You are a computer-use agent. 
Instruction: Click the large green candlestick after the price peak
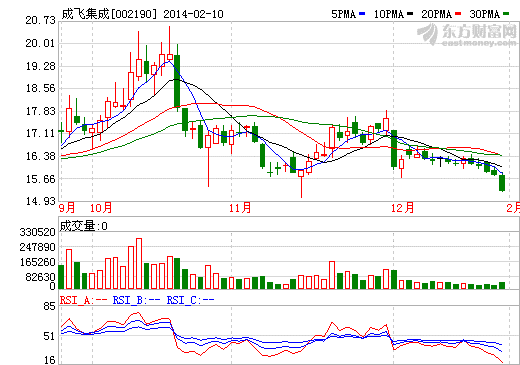pos(177,81)
